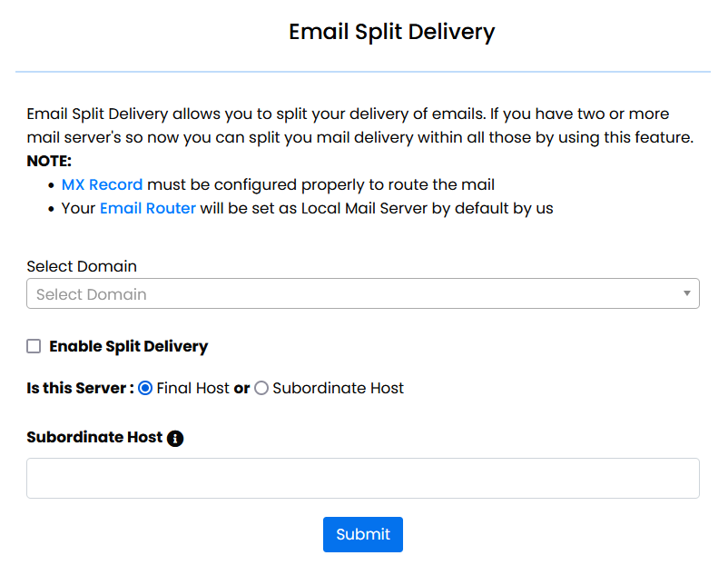
Task: Click the 'Email Split Delivery' page heading
Action: [391, 32]
